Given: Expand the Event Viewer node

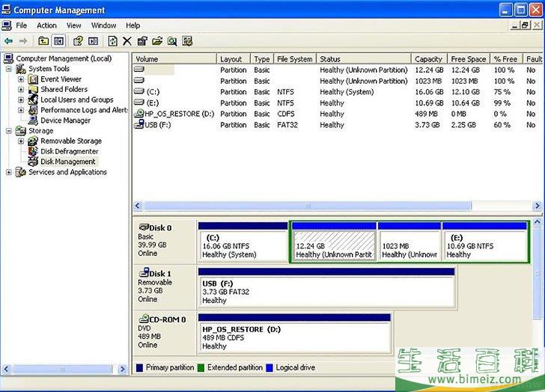Looking at the screenshot, I should 21,79.
